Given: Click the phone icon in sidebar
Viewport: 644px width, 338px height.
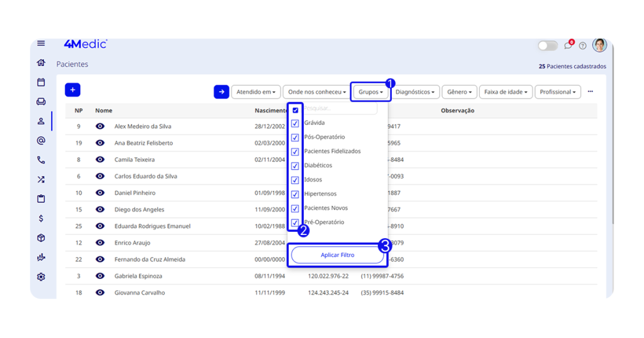Looking at the screenshot, I should (41, 160).
